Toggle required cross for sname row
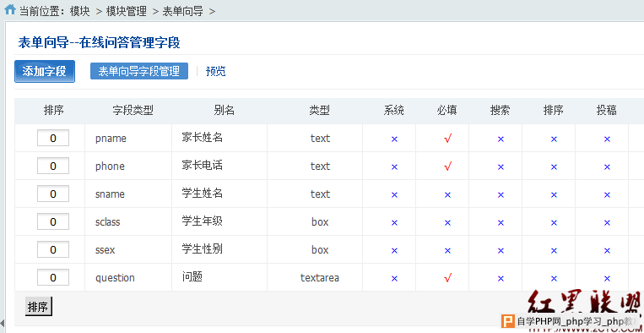Screen dimensions: 644x333 (447, 195)
